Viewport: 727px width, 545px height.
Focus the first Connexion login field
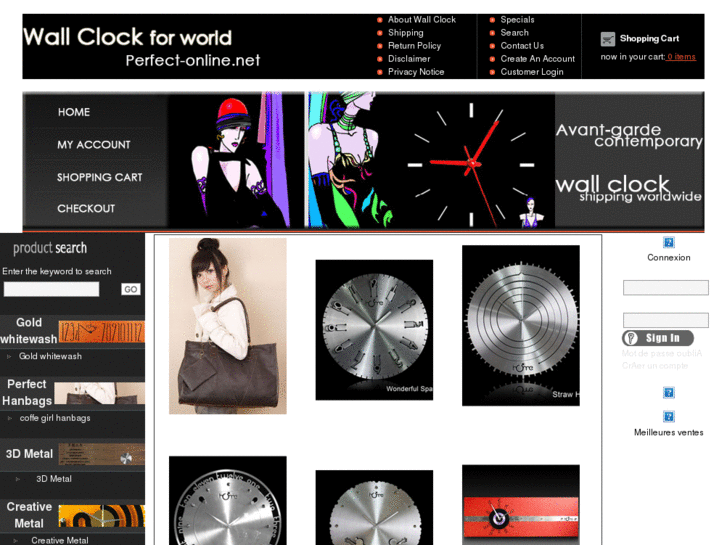pyautogui.click(x=665, y=288)
